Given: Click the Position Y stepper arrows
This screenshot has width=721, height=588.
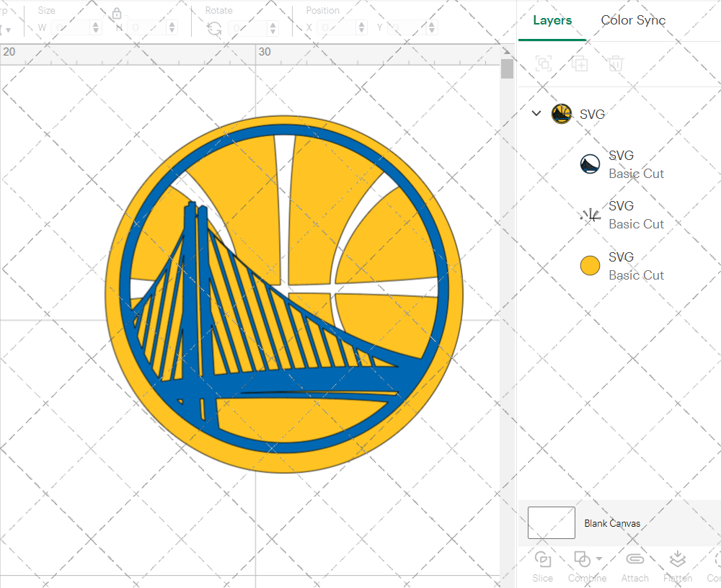Looking at the screenshot, I should (x=432, y=28).
